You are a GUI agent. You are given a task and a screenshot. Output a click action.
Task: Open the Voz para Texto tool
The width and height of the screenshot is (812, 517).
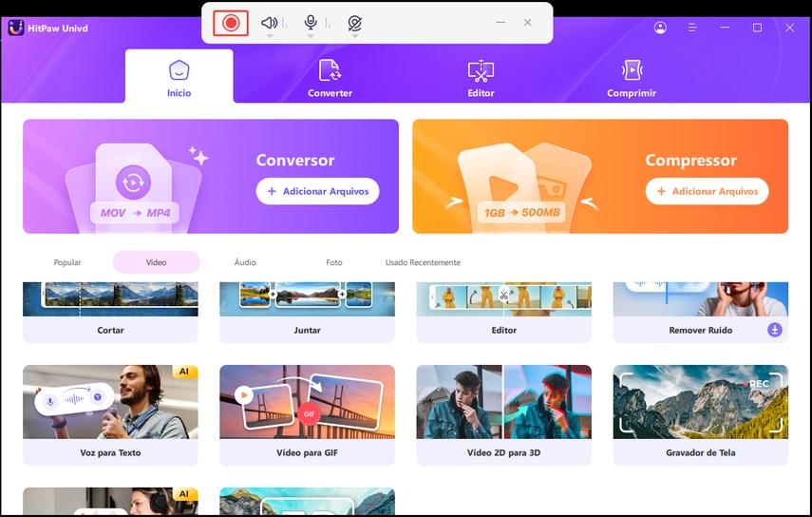pos(110,415)
